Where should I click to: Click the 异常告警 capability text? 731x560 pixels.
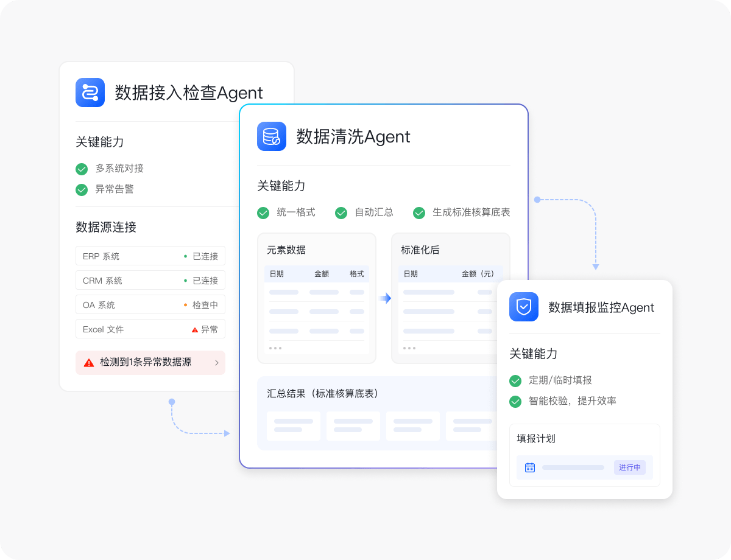[115, 189]
